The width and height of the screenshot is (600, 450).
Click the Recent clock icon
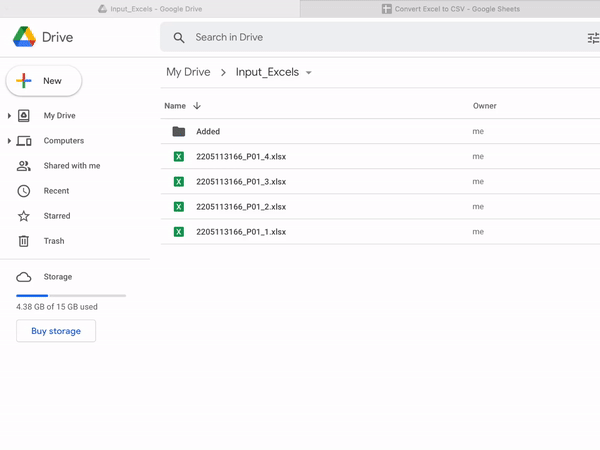[x=24, y=191]
